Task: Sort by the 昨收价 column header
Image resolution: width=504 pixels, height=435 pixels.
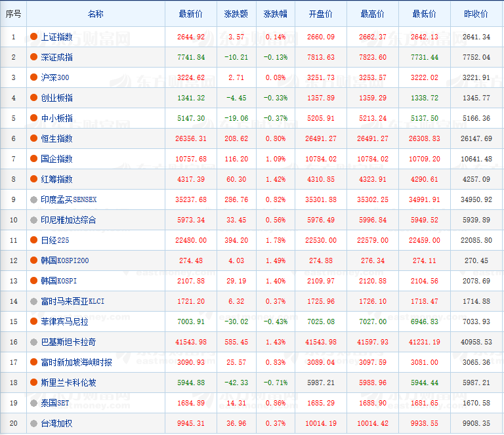Action: [x=476, y=14]
